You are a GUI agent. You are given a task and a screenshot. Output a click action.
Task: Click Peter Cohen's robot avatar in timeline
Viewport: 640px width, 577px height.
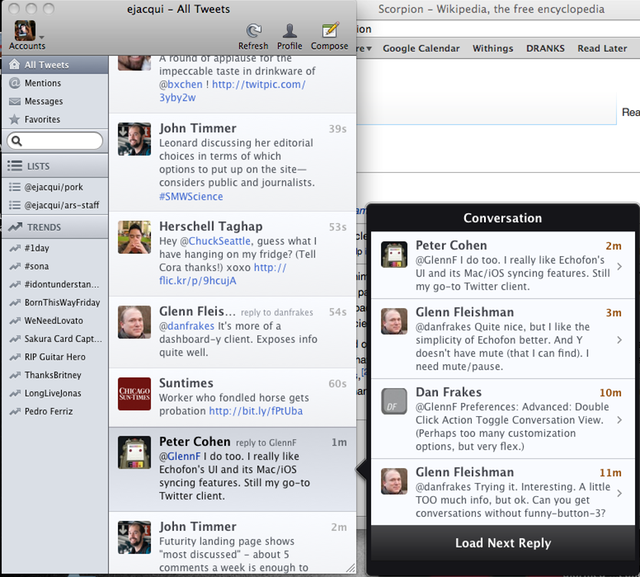(x=134, y=453)
